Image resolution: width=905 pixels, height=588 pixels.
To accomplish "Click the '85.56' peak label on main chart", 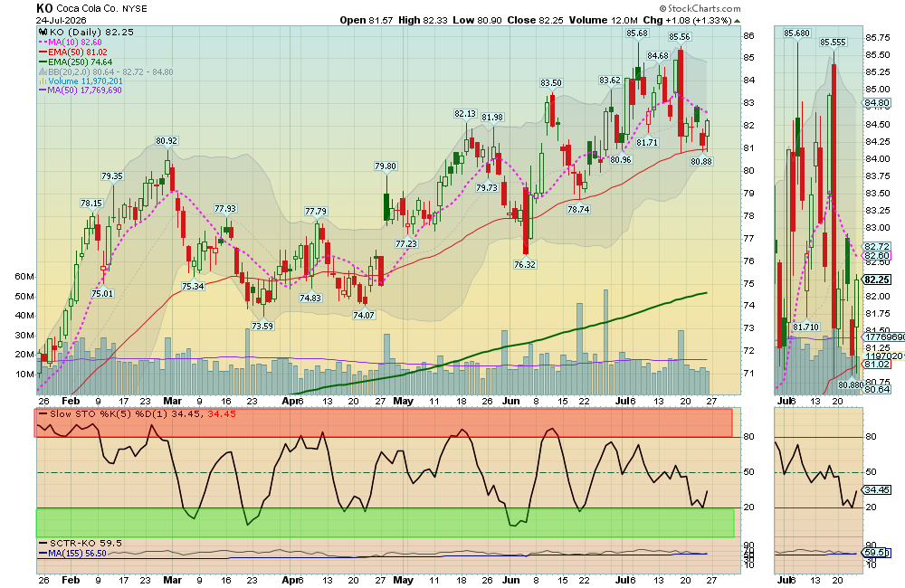I will tap(680, 37).
